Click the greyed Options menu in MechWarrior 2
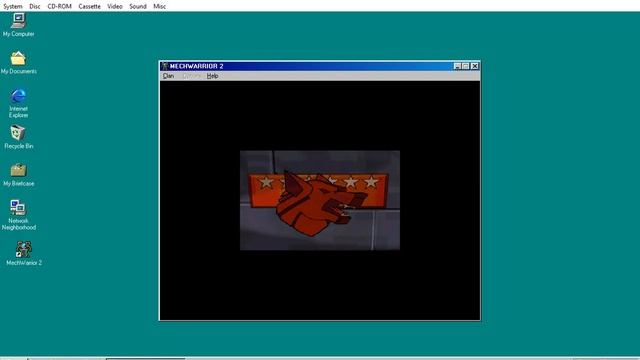 (x=191, y=76)
